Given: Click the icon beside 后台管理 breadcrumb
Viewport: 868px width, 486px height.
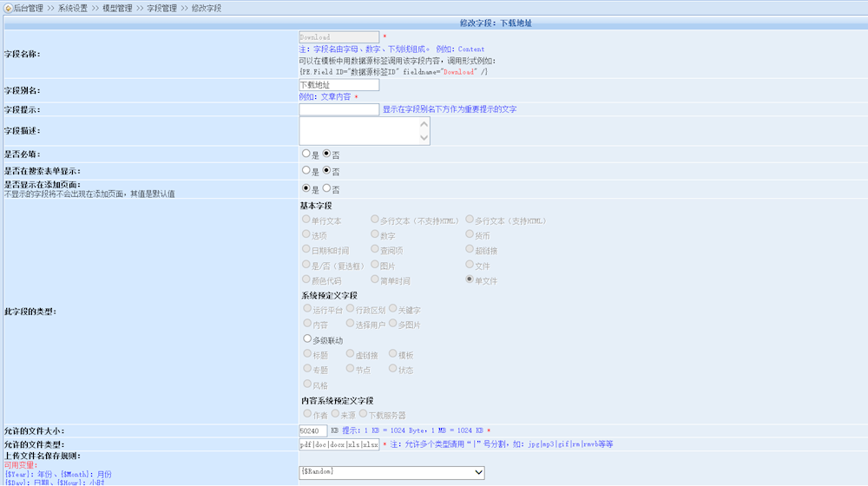Looking at the screenshot, I should tap(7, 8).
